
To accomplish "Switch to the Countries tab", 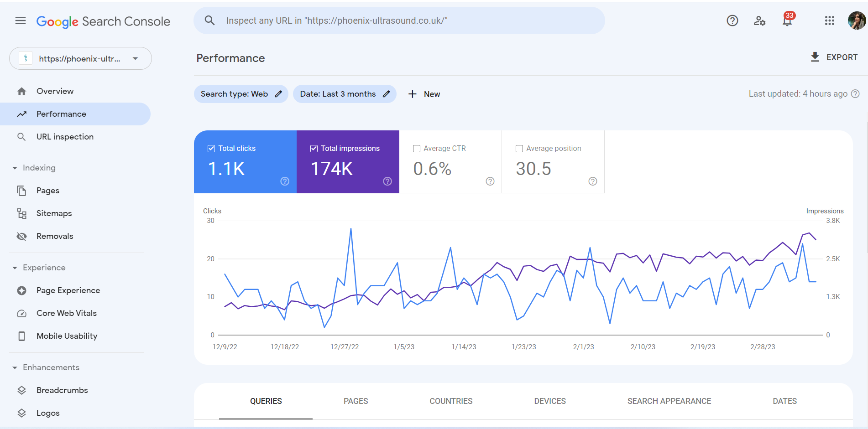I will [x=451, y=401].
